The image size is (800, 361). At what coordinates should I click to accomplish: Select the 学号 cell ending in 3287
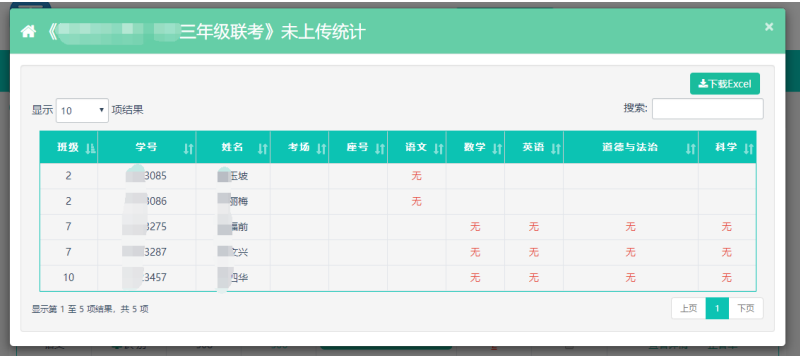point(146,252)
